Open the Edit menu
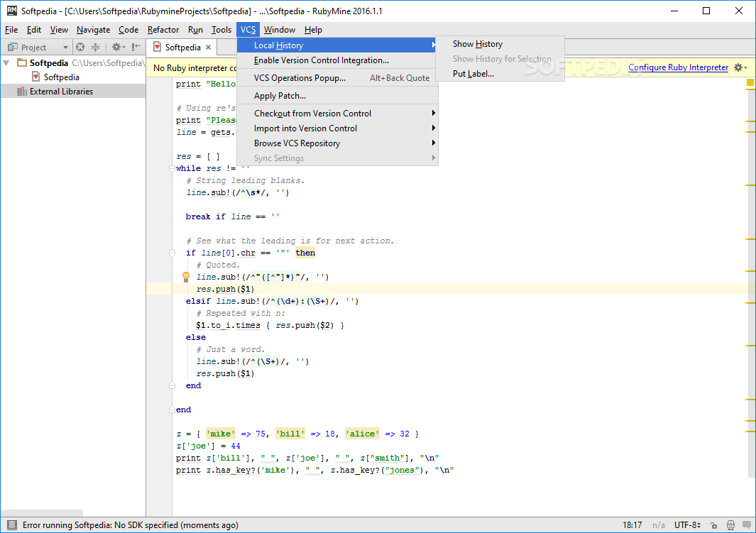This screenshot has width=756, height=533. click(34, 30)
